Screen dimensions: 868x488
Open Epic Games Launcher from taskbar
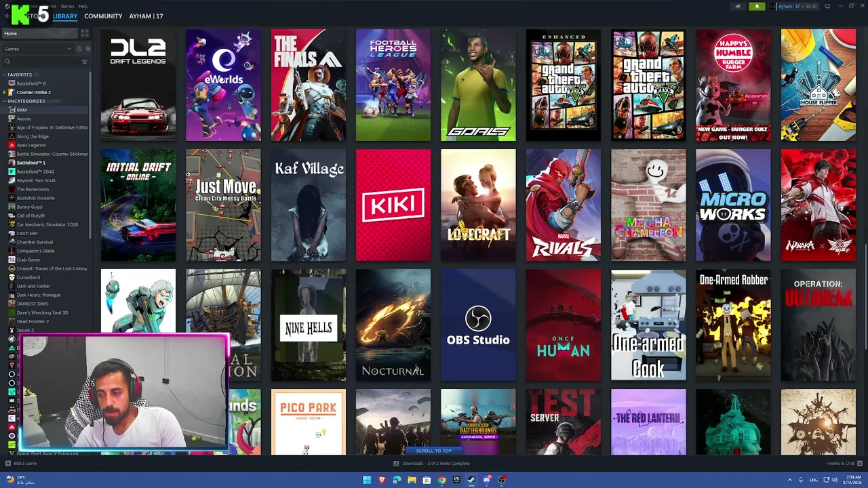pyautogui.click(x=456, y=480)
